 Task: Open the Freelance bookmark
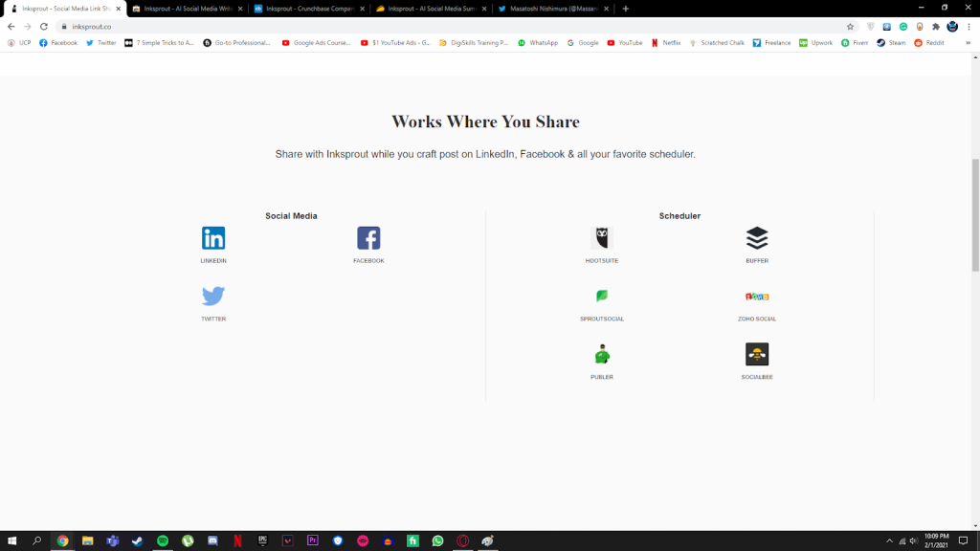click(x=771, y=43)
